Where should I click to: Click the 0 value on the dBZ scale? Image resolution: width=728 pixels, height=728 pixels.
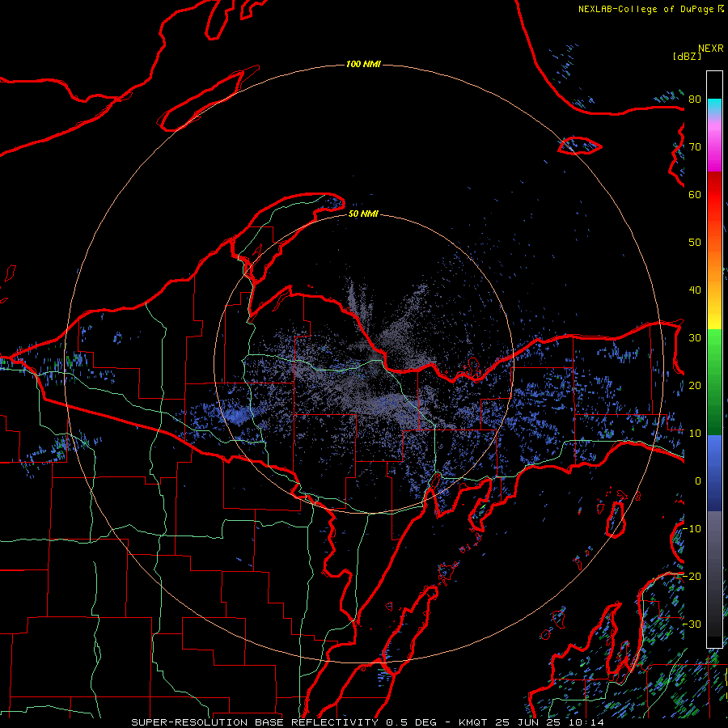click(698, 481)
